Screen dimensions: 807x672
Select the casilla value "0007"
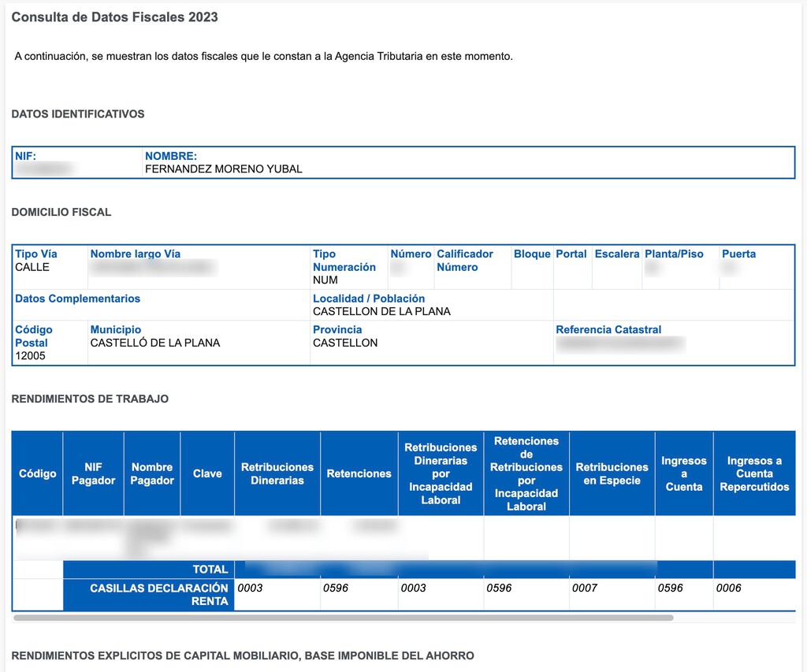[585, 588]
